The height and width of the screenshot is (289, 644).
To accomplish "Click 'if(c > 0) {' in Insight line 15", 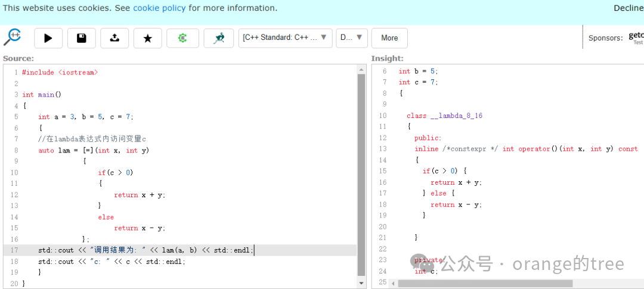I will click(445, 171).
